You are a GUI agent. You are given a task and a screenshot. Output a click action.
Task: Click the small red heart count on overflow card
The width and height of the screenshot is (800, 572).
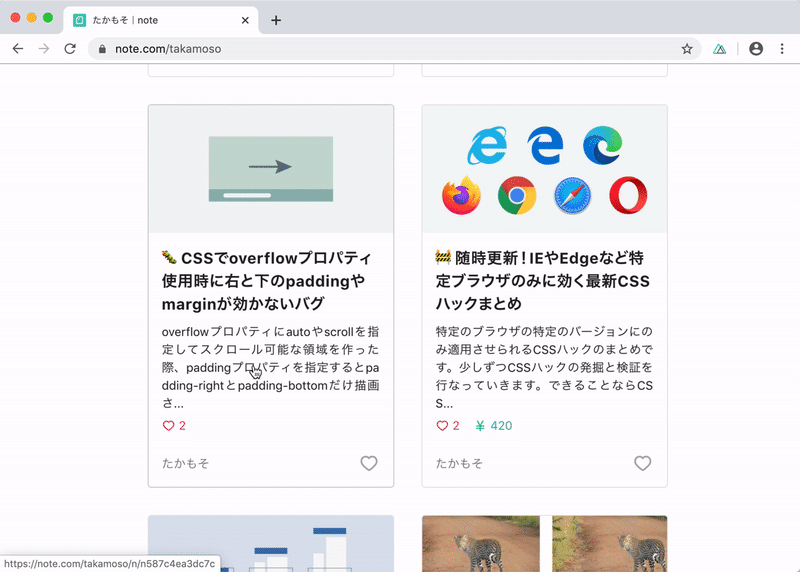coord(174,426)
